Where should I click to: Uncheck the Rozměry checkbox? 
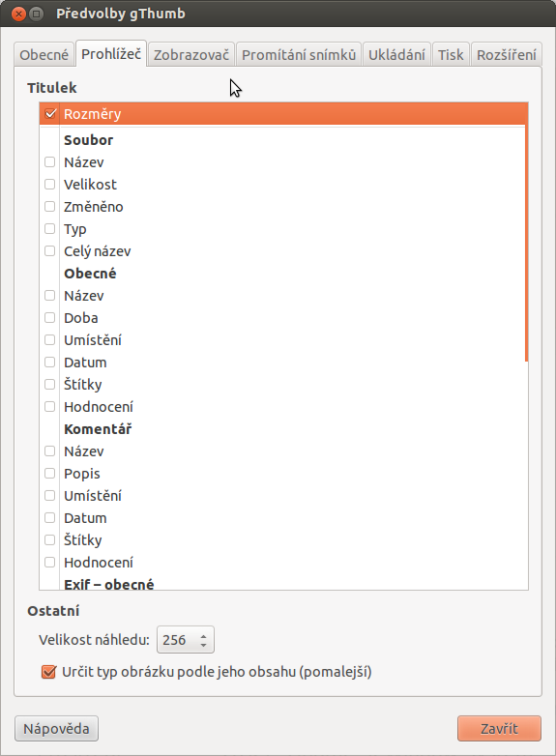(x=50, y=114)
